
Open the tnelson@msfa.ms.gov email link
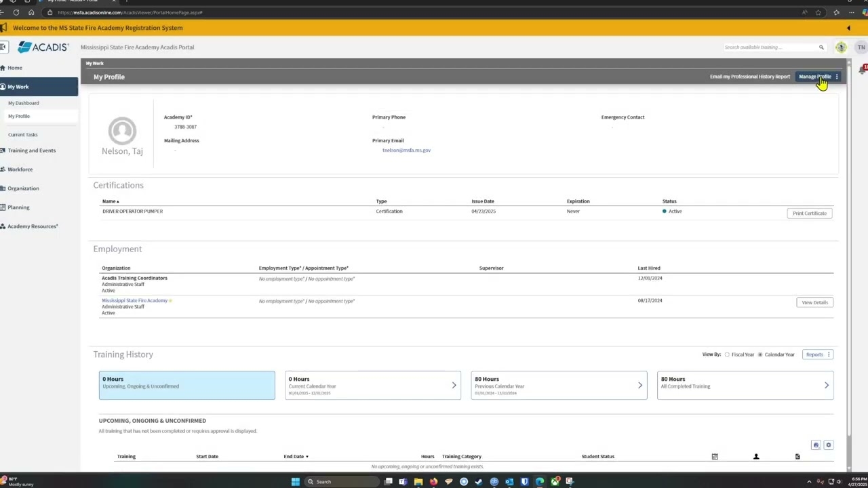coord(406,150)
